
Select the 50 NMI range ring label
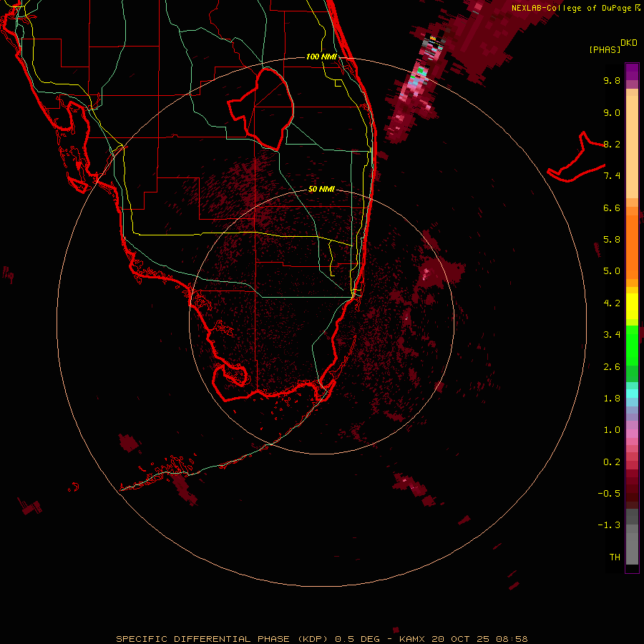click(321, 189)
